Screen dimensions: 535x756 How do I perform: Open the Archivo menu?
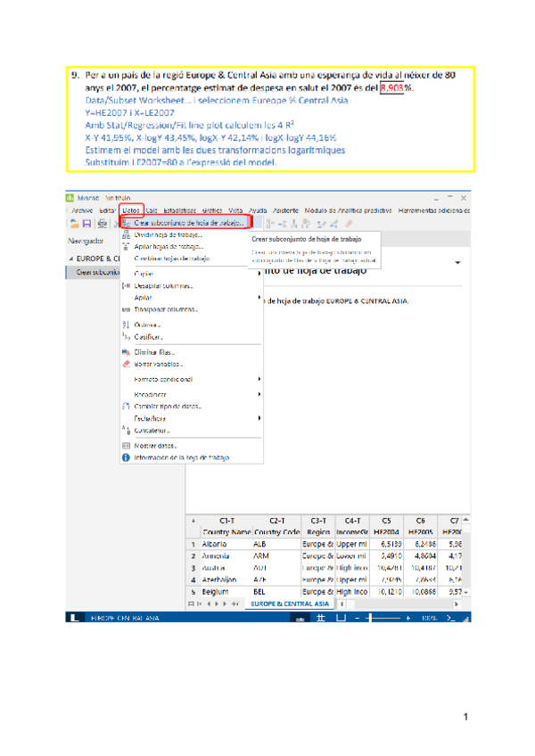[x=82, y=210]
